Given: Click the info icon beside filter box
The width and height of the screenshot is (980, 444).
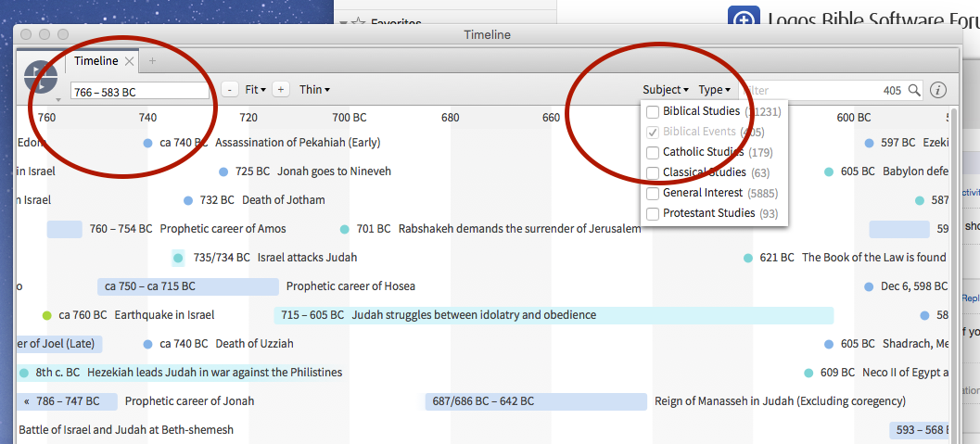Looking at the screenshot, I should tap(937, 90).
